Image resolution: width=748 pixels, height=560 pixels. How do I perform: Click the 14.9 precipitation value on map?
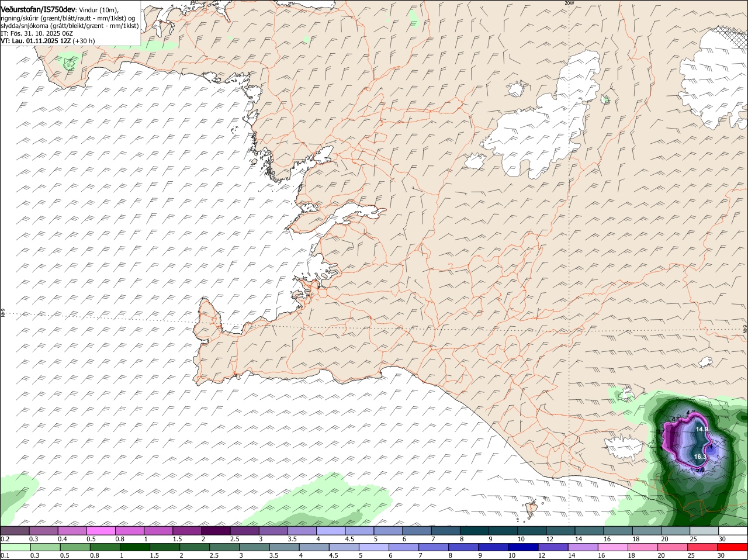click(702, 429)
